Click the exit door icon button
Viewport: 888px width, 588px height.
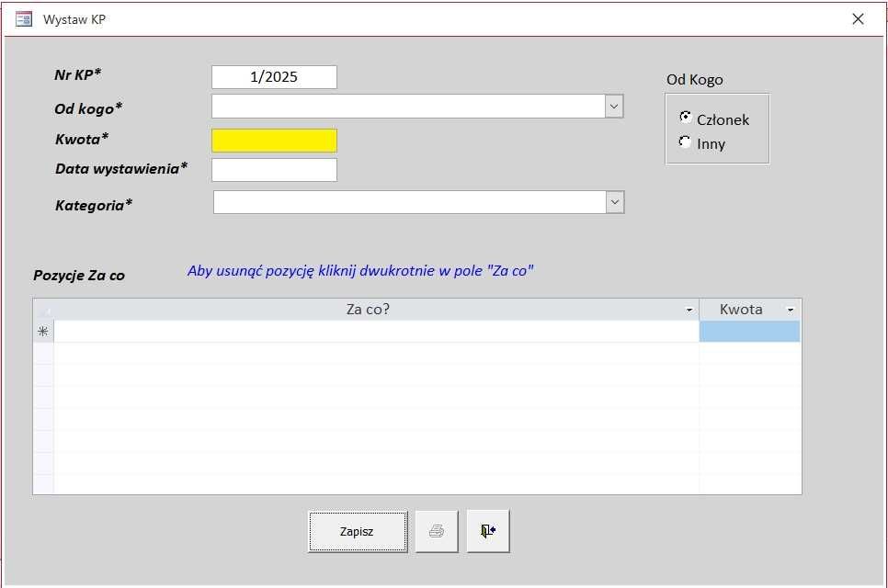click(488, 531)
